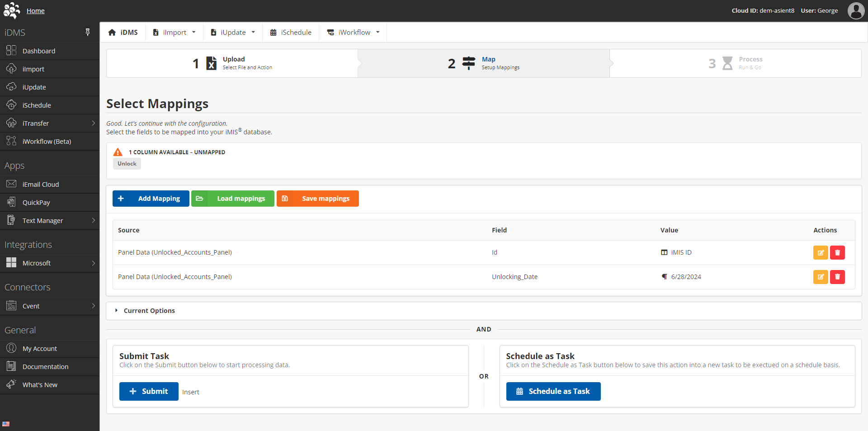The width and height of the screenshot is (868, 431).
Task: Select the iSchedule tab in top navigation
Action: (x=291, y=33)
